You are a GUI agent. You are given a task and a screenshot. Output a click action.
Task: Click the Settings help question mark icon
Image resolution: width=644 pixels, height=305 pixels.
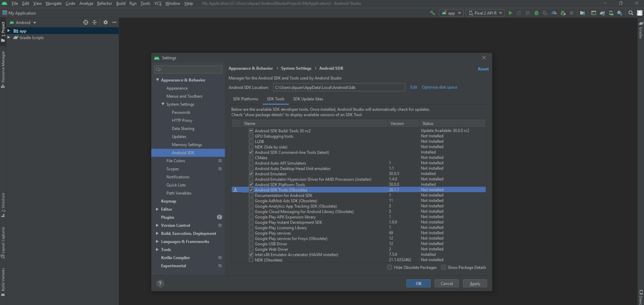pos(160,283)
